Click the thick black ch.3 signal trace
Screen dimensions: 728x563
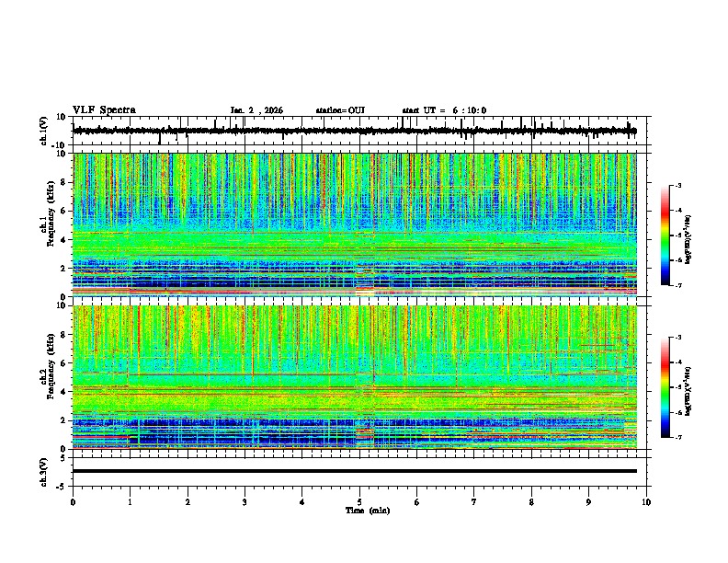click(x=355, y=471)
